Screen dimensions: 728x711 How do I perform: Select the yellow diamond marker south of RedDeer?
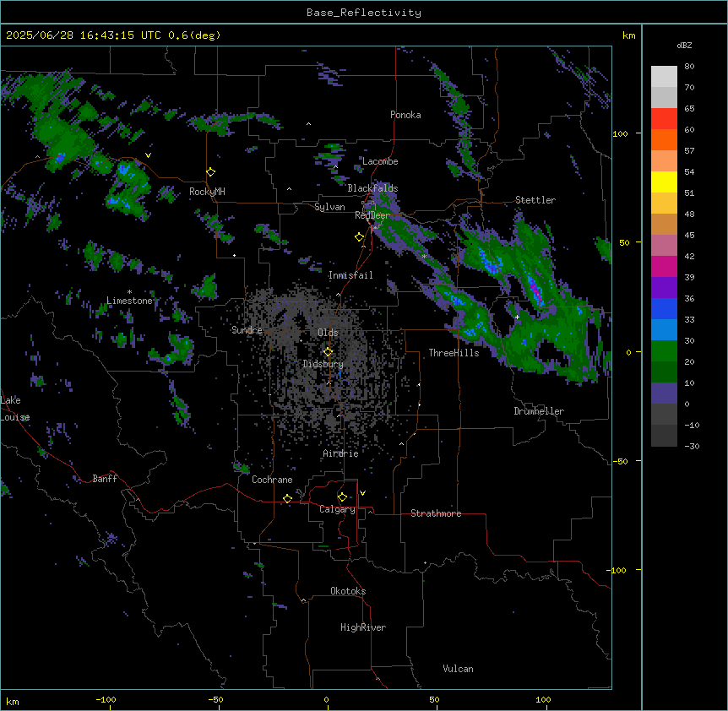coord(360,237)
